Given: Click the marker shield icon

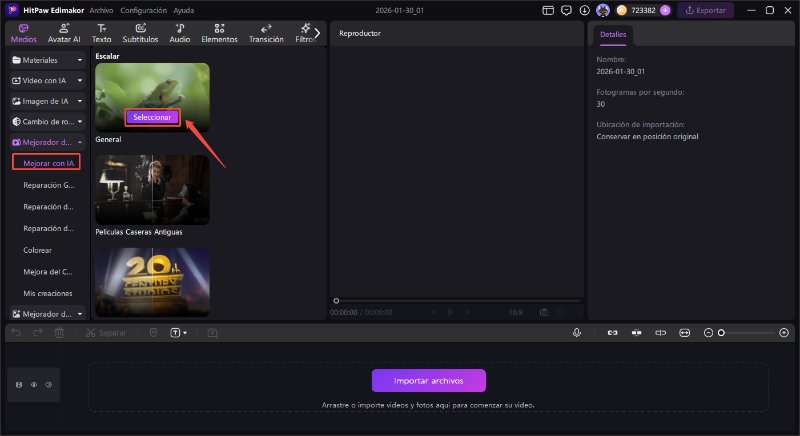Looking at the screenshot, I should point(153,332).
